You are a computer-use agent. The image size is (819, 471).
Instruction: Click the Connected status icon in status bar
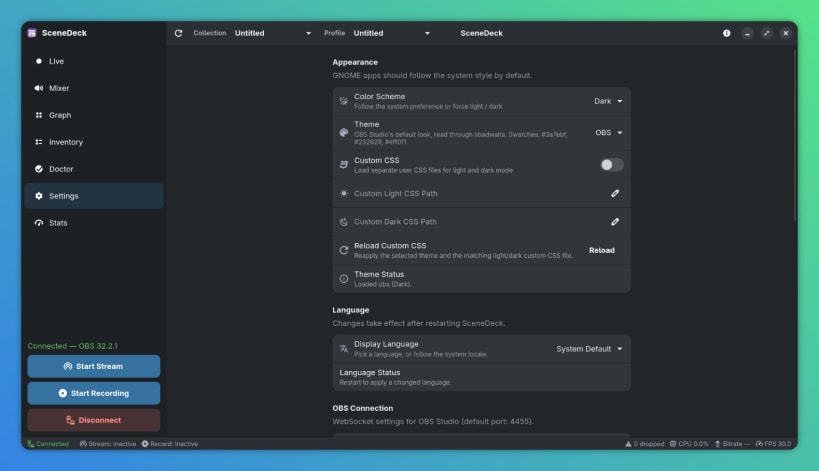31,444
